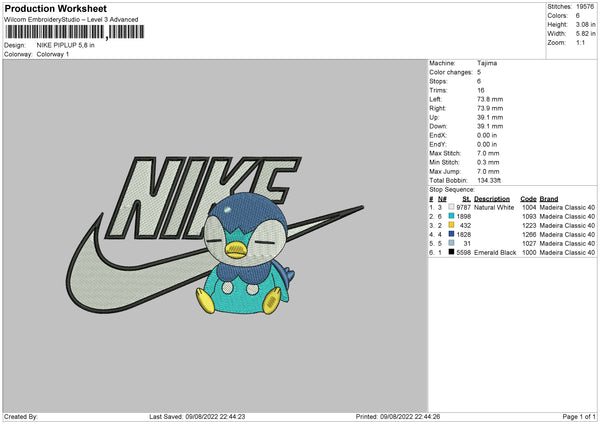This screenshot has height=424, width=600.
Task: Click the 'Emerald Black' description
Action: tap(495, 253)
